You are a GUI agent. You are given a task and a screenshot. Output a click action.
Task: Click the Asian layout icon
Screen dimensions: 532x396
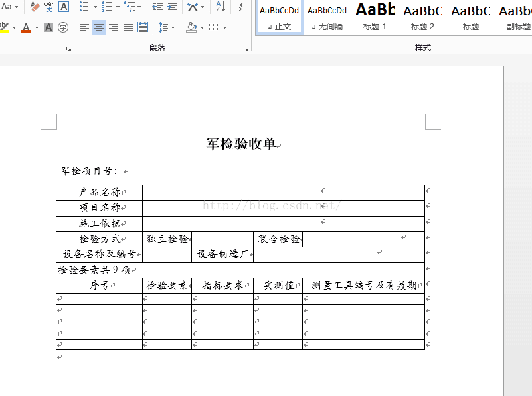pyautogui.click(x=193, y=7)
